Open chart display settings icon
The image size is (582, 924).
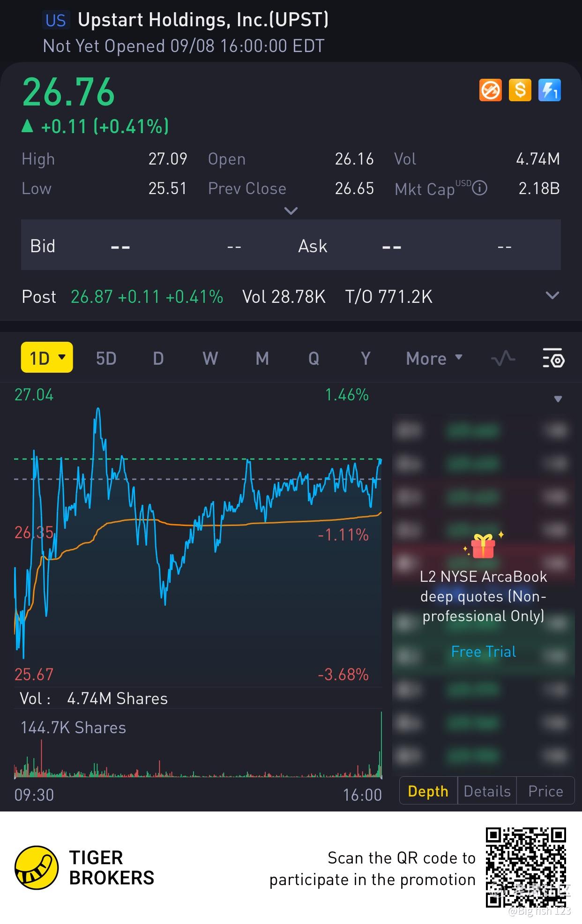(x=553, y=359)
